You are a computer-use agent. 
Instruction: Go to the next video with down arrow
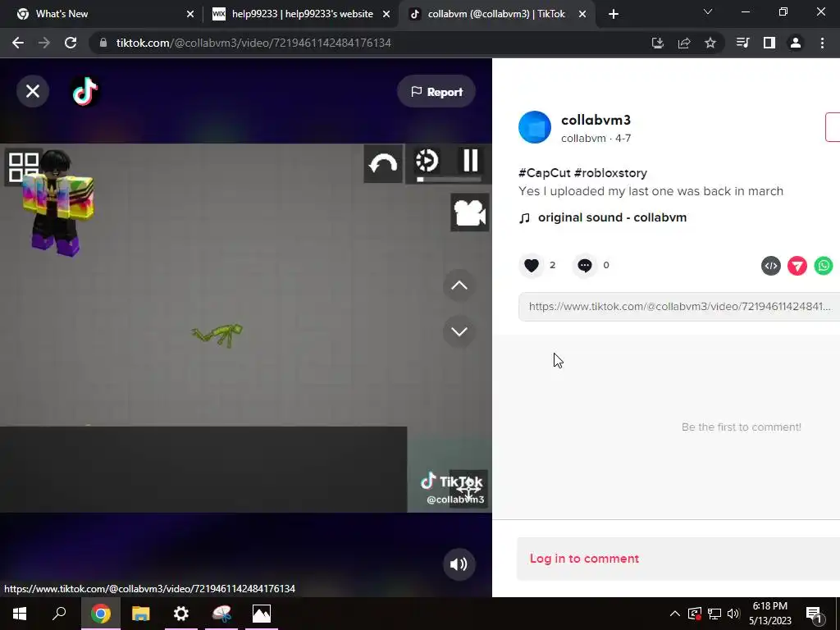[x=459, y=331]
